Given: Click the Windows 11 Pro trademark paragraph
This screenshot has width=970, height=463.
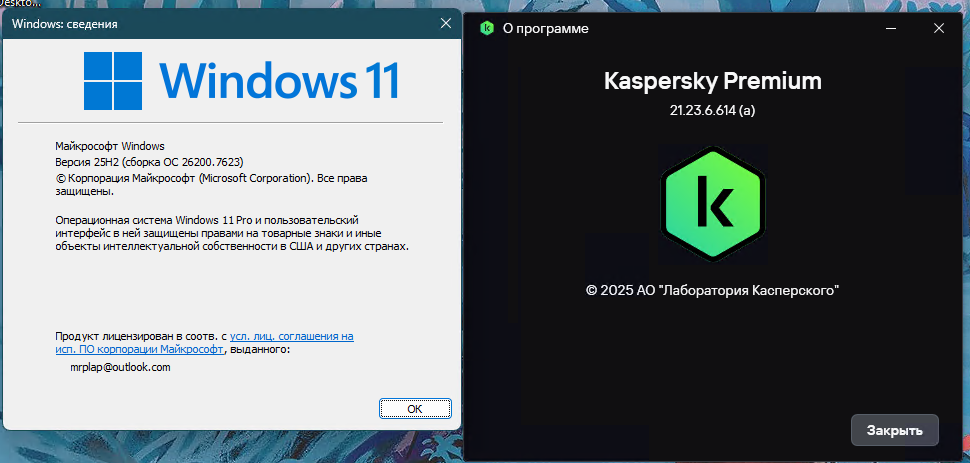Looking at the screenshot, I should [x=232, y=233].
